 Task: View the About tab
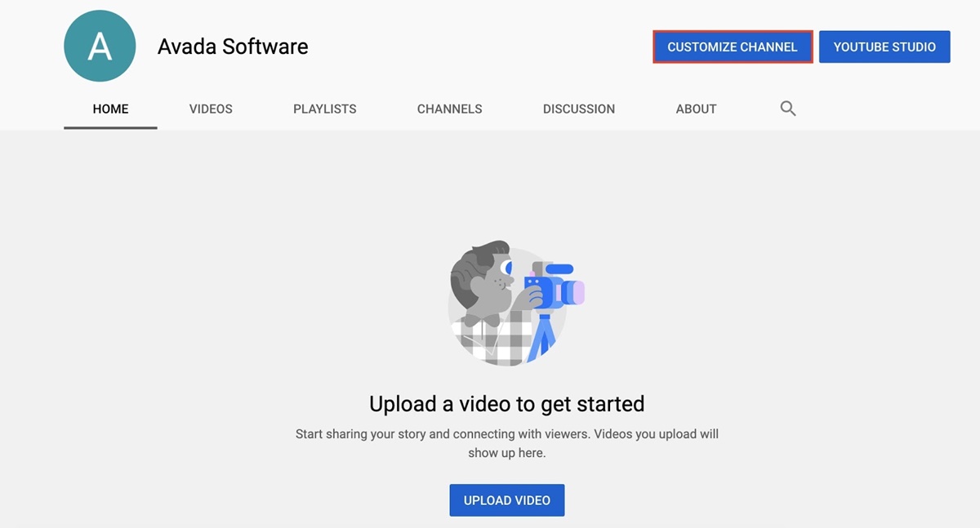coord(696,109)
